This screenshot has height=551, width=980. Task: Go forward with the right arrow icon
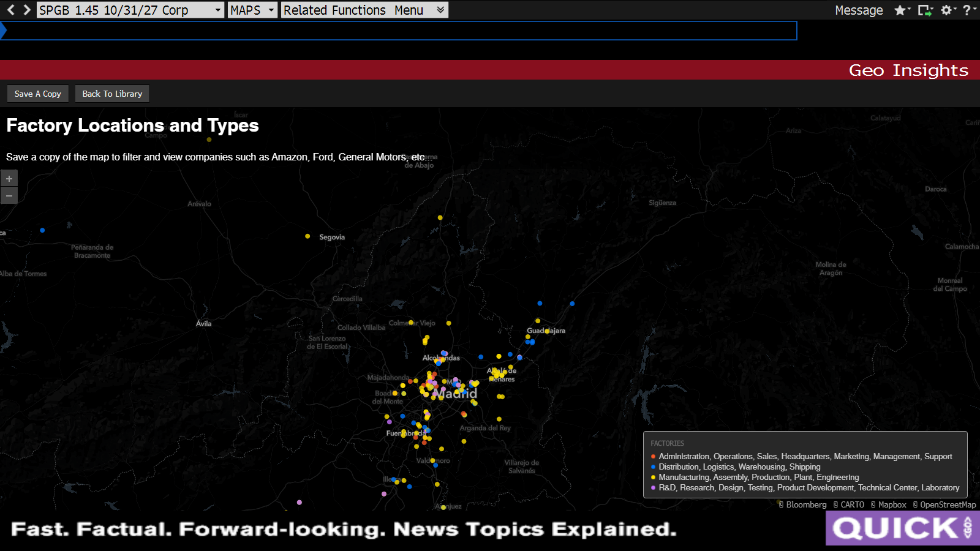[x=26, y=10]
